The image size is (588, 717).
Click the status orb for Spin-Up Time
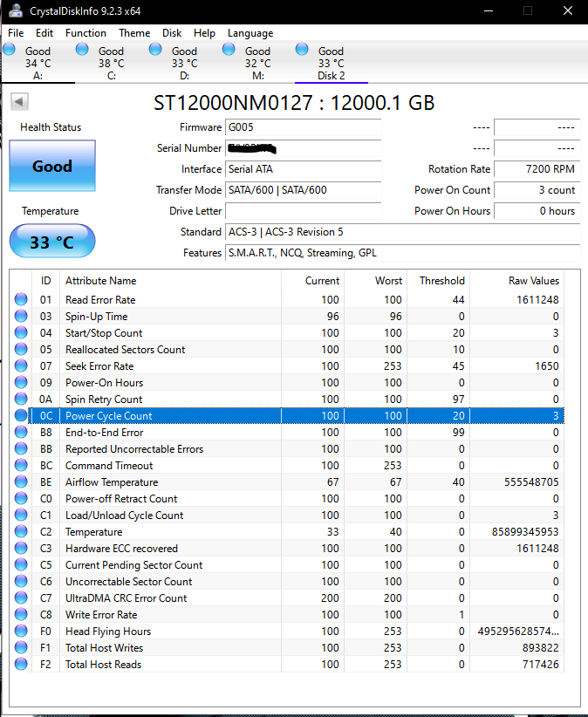21,316
